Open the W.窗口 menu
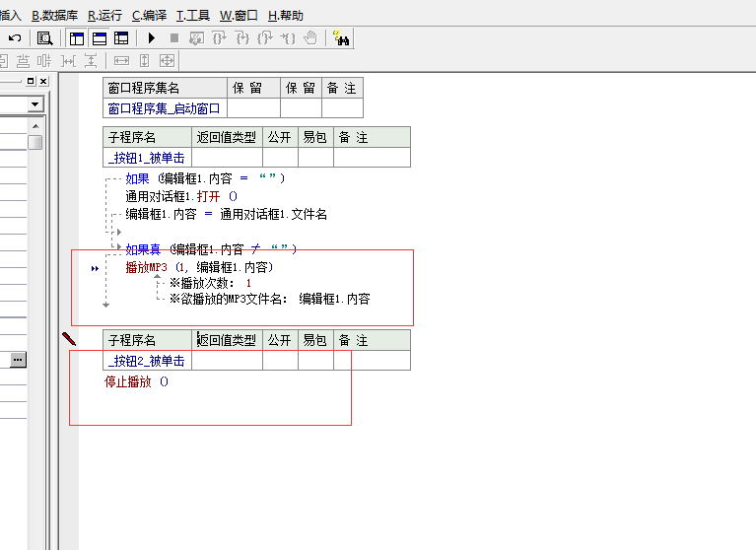 239,16
